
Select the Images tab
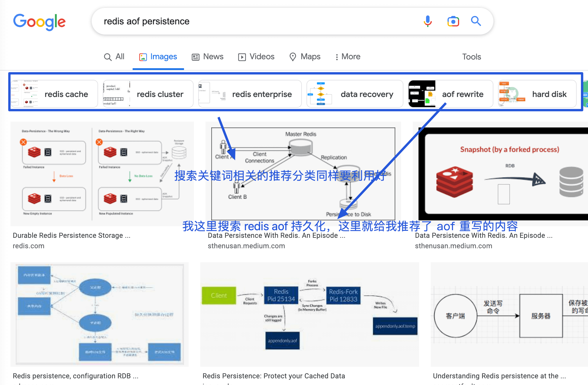pos(158,57)
